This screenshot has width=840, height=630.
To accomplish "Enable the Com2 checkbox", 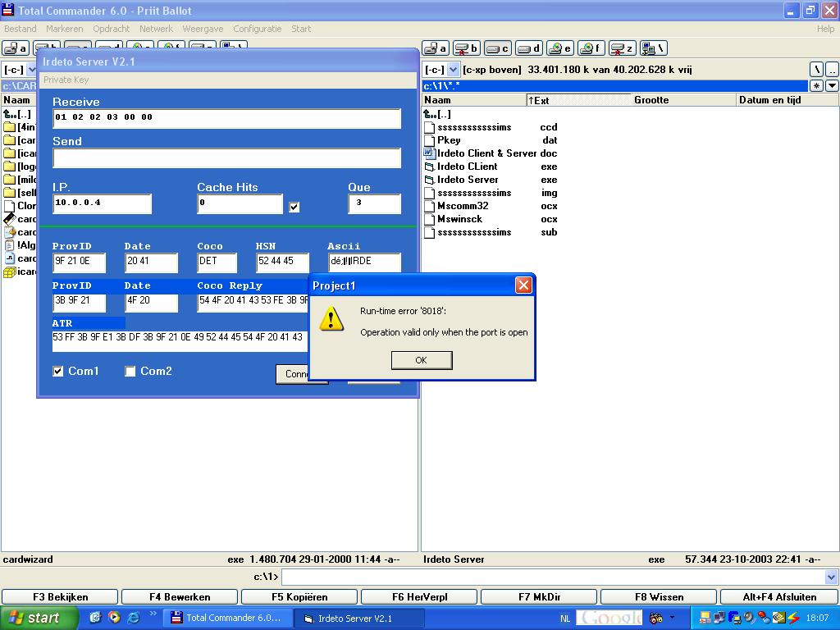I will [130, 372].
